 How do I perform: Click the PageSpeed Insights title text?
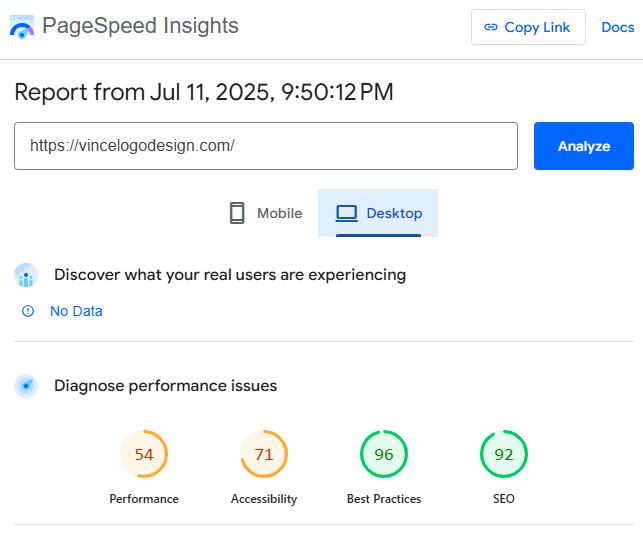click(x=140, y=26)
